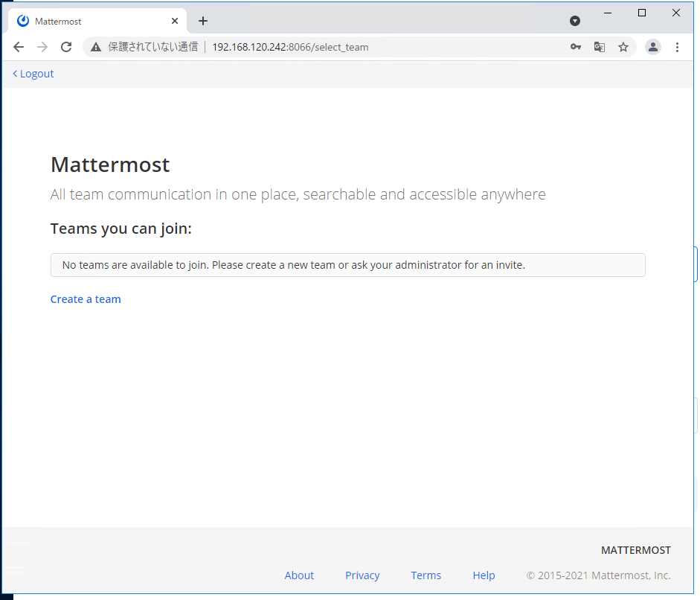Click the browser back arrow

coord(19,47)
